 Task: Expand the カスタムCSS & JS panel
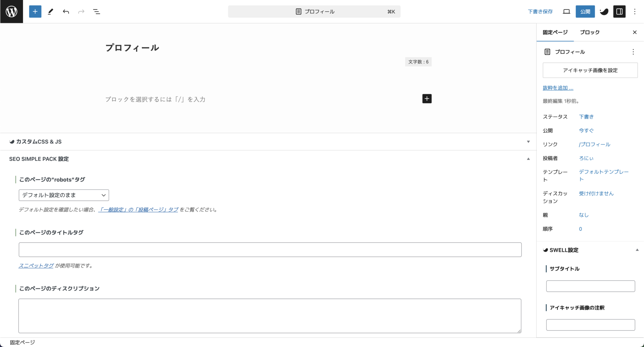coord(528,142)
